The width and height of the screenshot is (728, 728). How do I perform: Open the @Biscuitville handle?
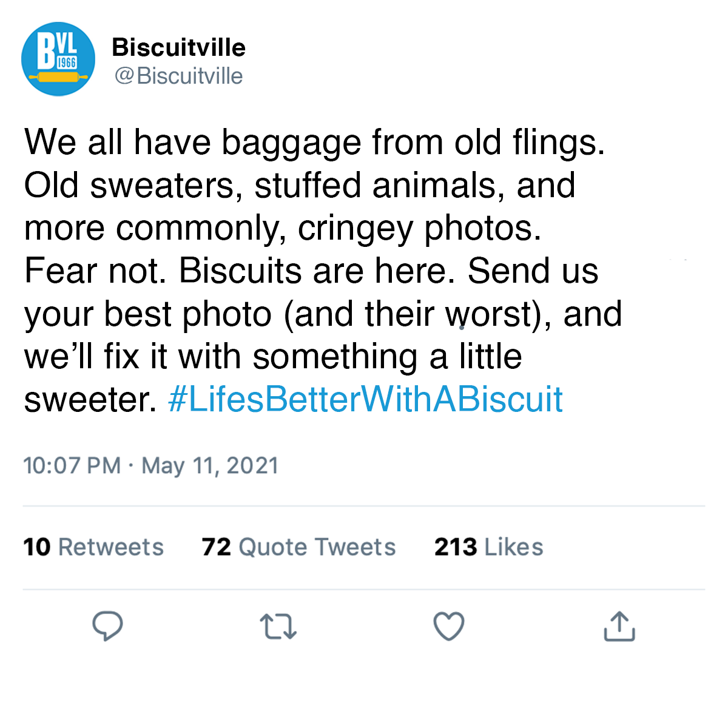pyautogui.click(x=178, y=76)
